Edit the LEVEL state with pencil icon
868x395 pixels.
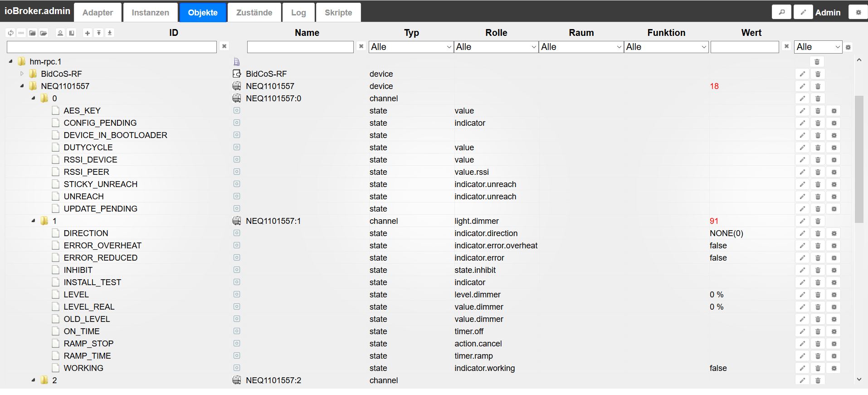point(802,295)
